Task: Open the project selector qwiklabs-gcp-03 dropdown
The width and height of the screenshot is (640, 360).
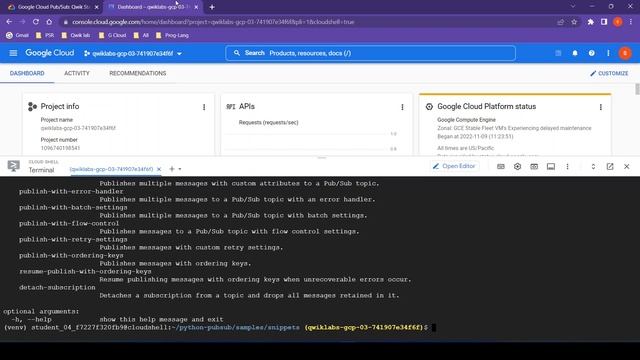Action: (x=133, y=53)
